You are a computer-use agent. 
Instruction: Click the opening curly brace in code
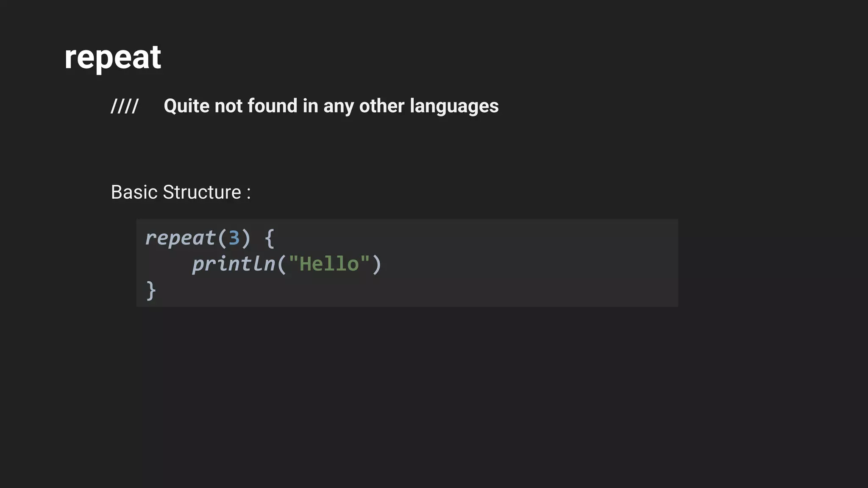point(270,238)
